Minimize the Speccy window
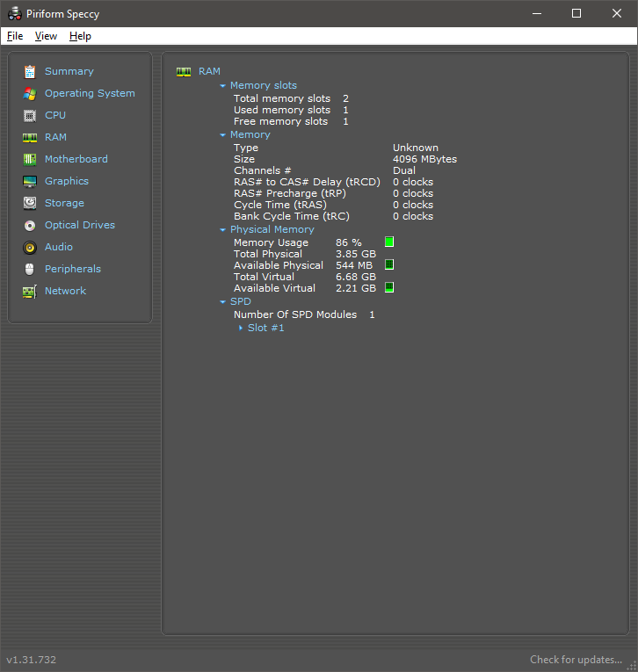The image size is (638, 672). [x=537, y=14]
